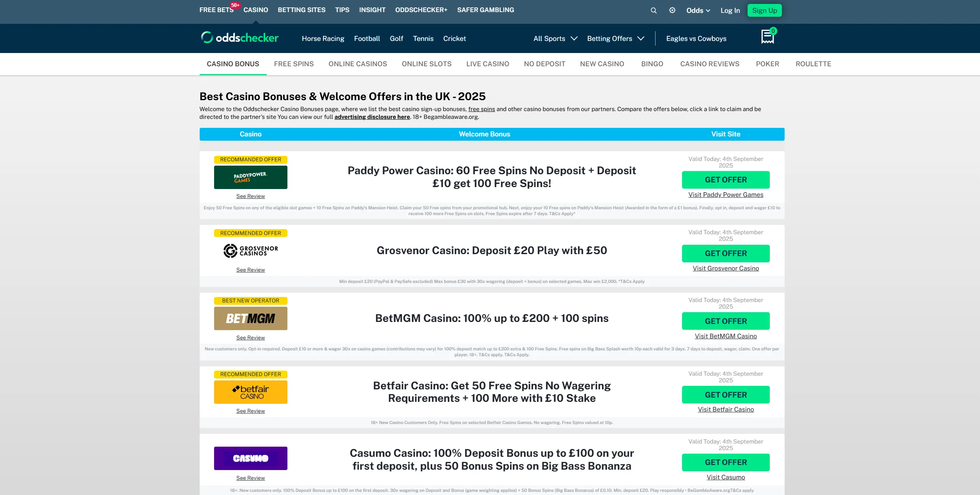This screenshot has height=495, width=980.
Task: Click the search magnifier icon
Action: coord(654,11)
